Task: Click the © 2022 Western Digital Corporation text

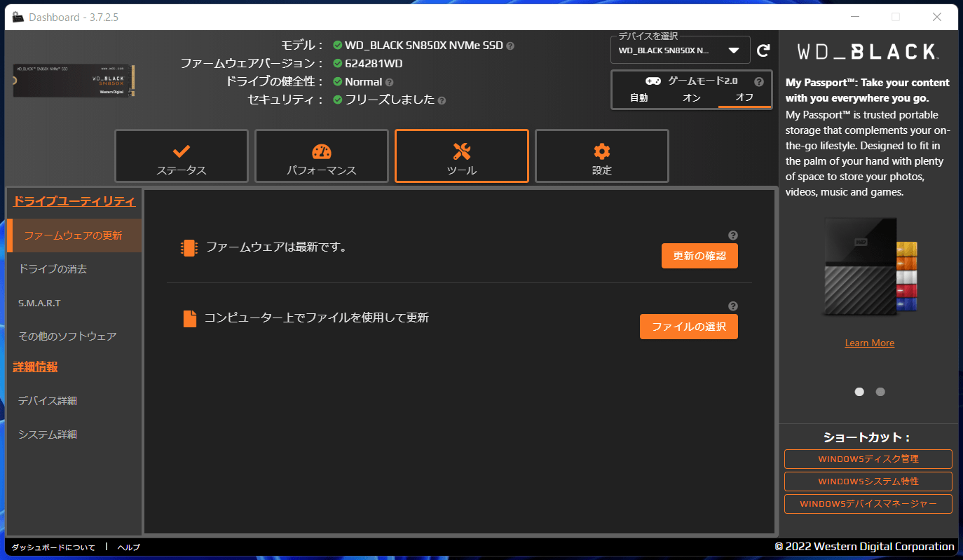Action: (x=865, y=546)
